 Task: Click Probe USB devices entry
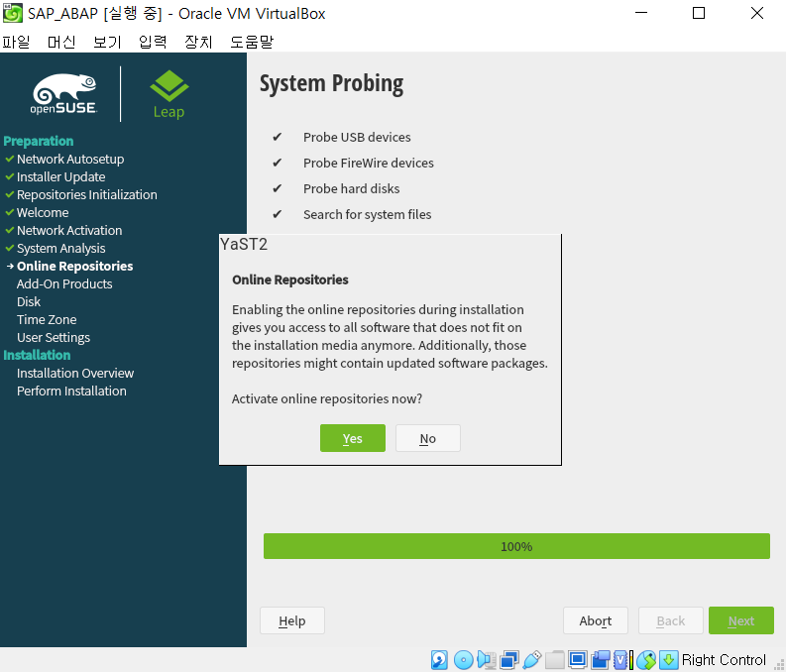pos(357,137)
